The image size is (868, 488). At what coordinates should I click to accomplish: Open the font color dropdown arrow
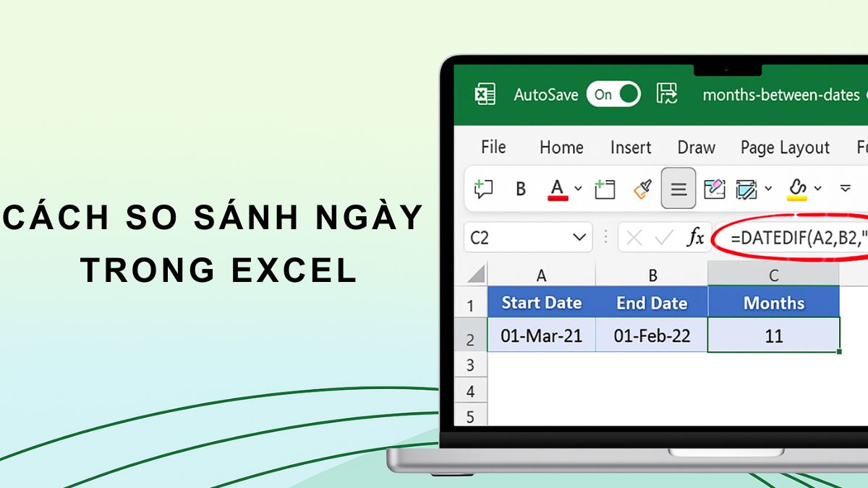578,189
